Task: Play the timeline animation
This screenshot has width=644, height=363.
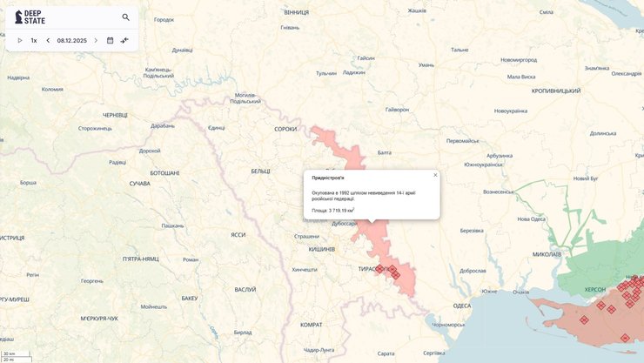Action: [20, 40]
